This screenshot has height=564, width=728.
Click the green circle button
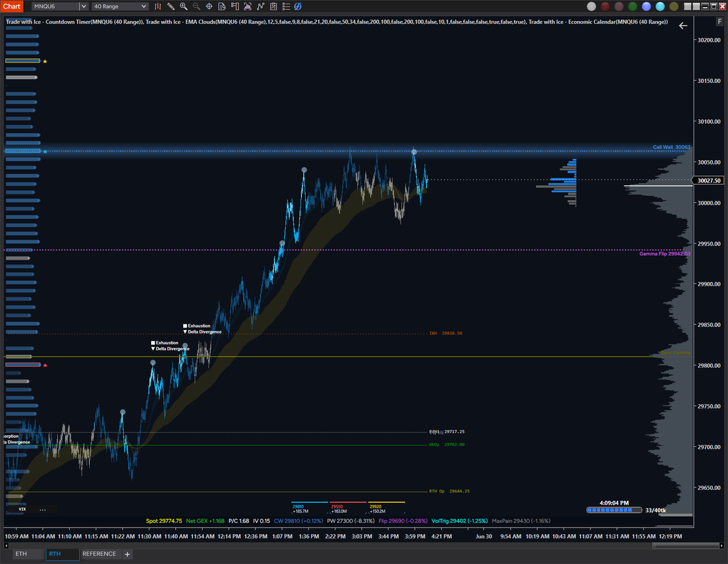point(633,6)
